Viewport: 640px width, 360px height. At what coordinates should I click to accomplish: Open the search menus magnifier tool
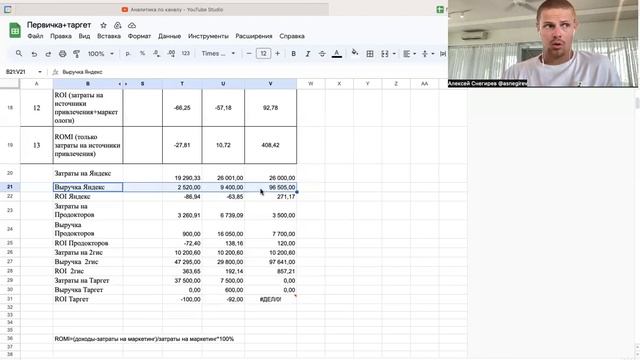pos(19,53)
